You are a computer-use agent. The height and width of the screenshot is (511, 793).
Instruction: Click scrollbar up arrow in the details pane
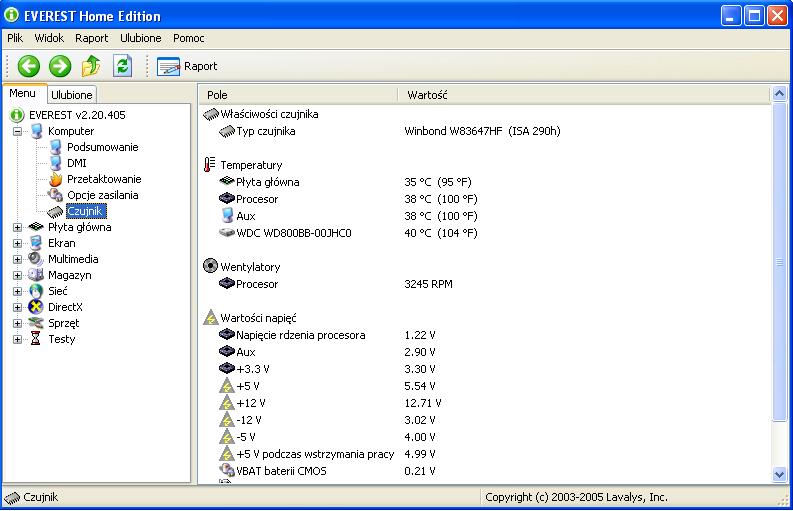point(779,94)
